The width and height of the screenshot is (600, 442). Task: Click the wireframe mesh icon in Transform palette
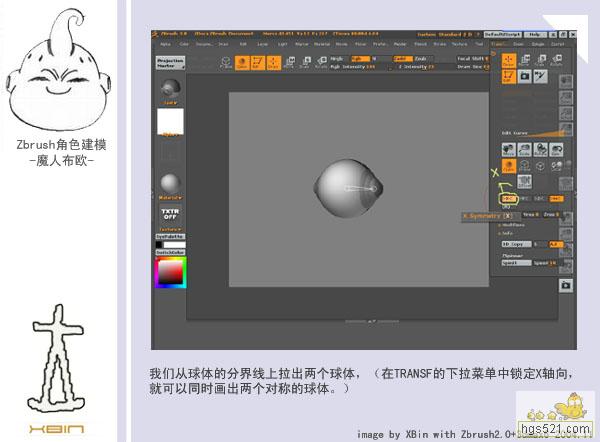point(540,166)
